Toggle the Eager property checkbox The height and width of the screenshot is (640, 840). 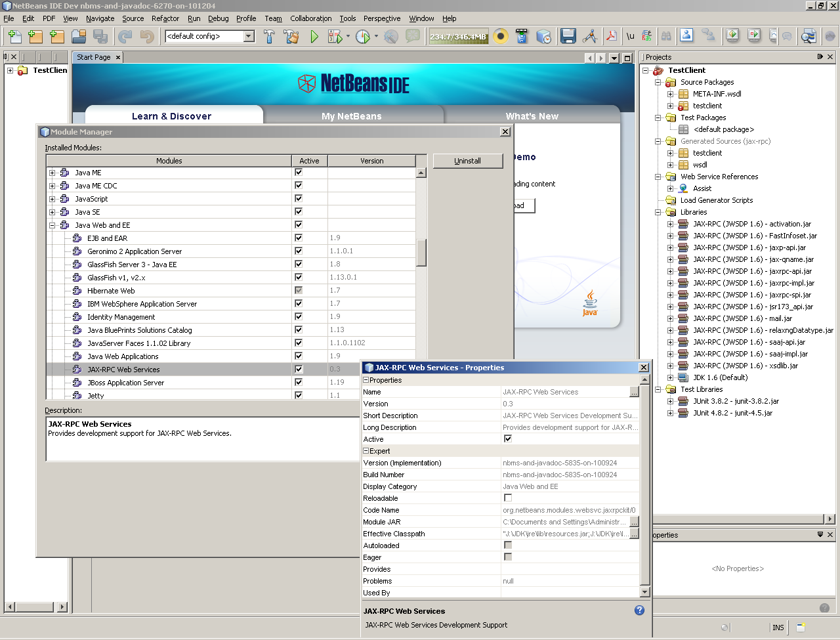(x=508, y=557)
